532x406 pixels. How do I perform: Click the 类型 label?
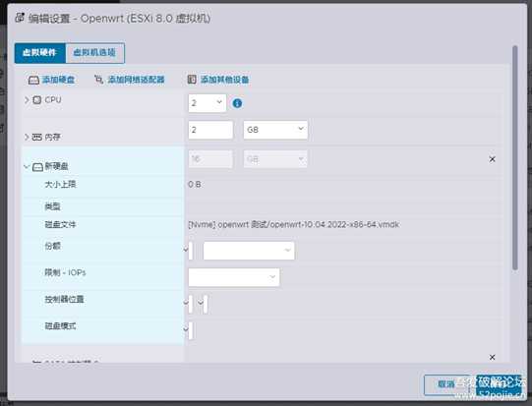(x=52, y=206)
